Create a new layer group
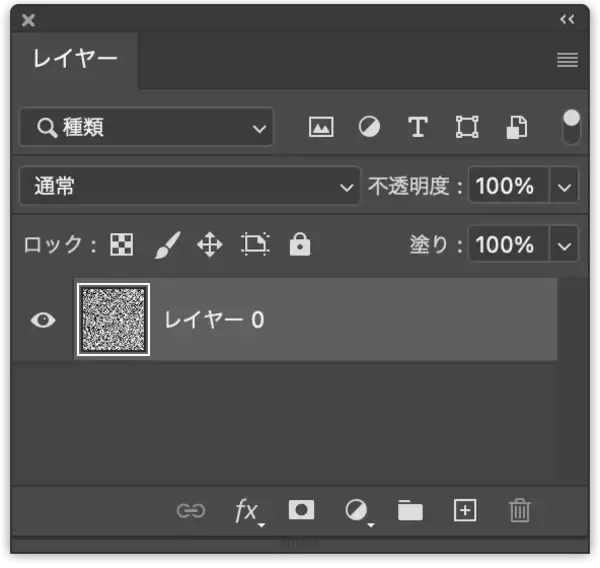The height and width of the screenshot is (568, 600). [410, 510]
